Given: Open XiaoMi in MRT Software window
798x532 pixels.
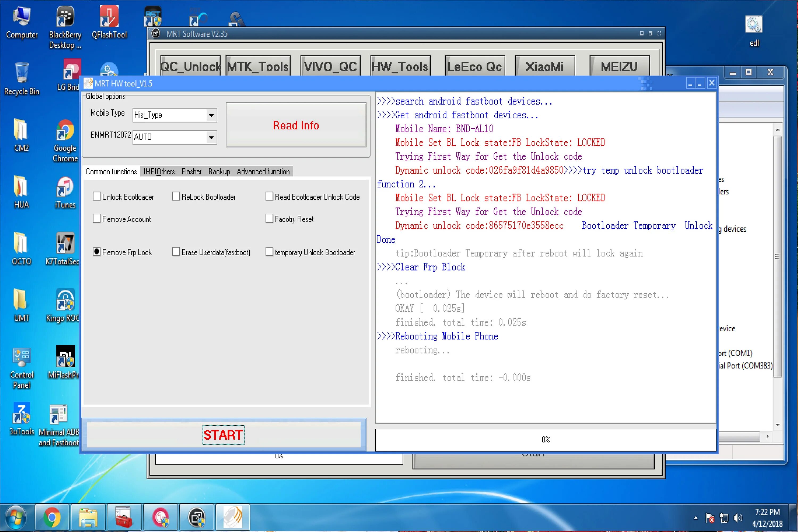Looking at the screenshot, I should tap(545, 66).
